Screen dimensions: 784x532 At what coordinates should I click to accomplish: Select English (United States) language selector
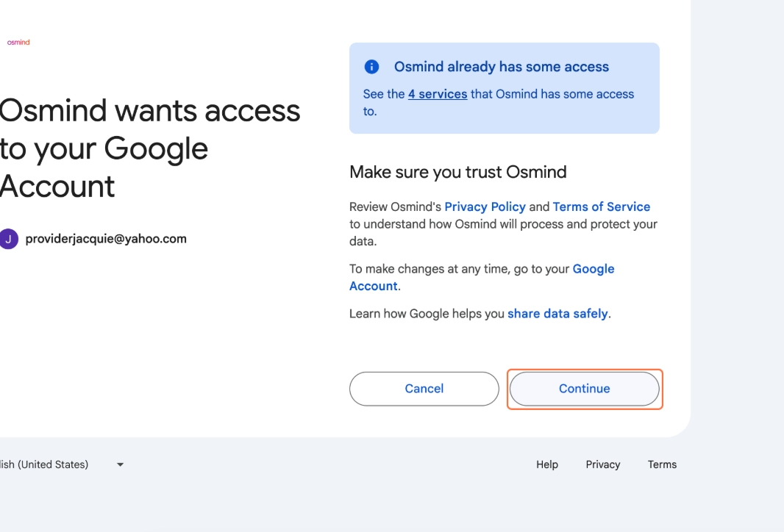point(62,464)
